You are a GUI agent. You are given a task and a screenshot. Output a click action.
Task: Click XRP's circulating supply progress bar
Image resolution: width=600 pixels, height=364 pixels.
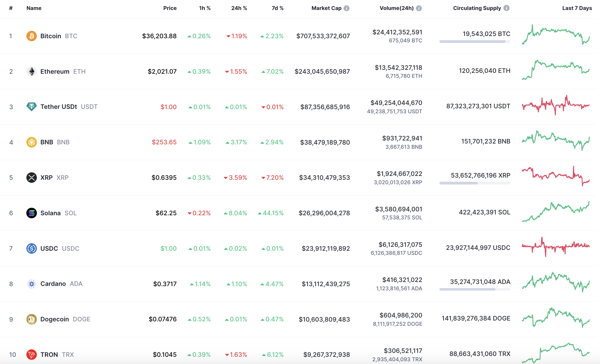pyautogui.click(x=475, y=183)
